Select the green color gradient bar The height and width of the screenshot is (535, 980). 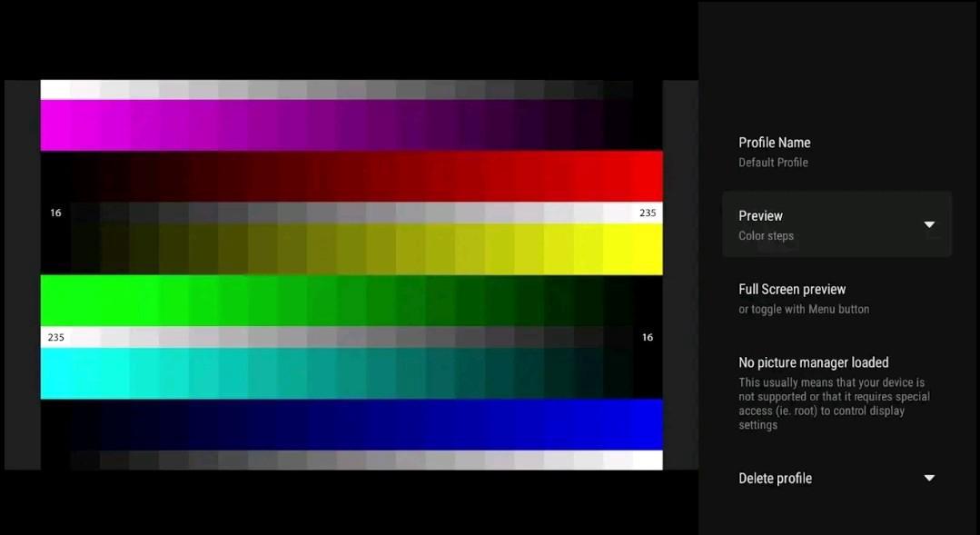coord(351,300)
